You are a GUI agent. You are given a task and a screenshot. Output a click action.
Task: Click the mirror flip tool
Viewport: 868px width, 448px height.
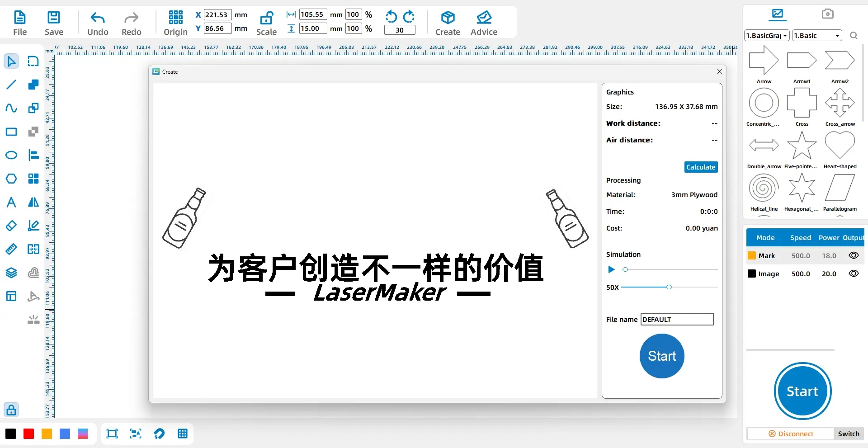[33, 202]
